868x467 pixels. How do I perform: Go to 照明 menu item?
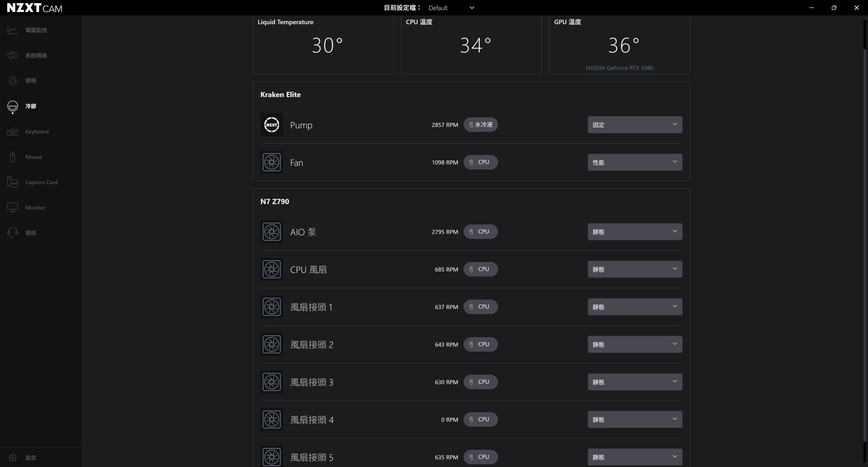coord(31,81)
